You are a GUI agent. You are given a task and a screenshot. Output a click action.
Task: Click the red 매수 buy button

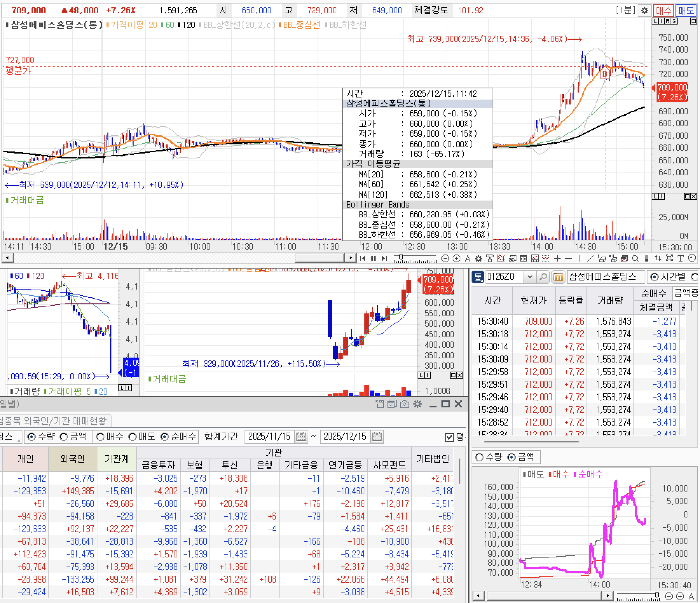pos(663,11)
